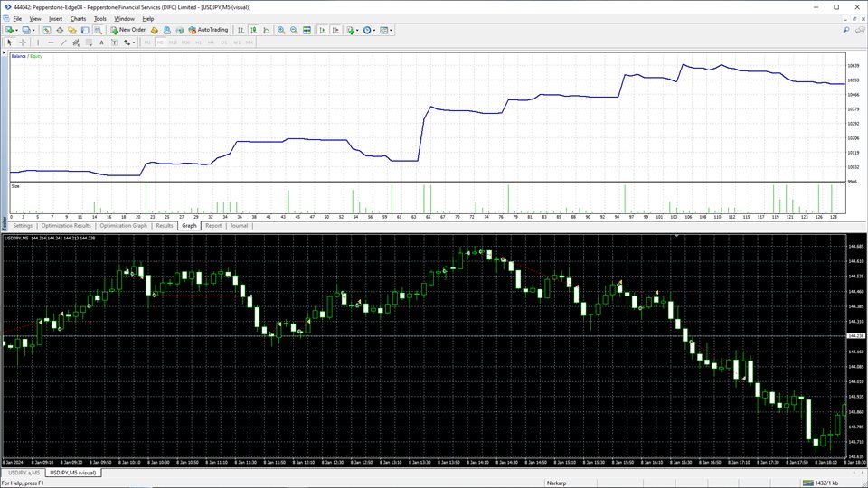Expand the Periods dropdown arrow

pos(374,31)
